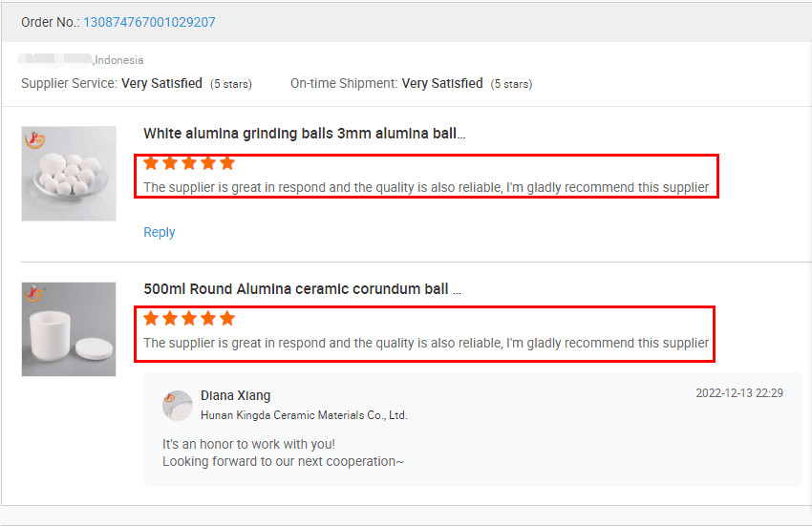Image resolution: width=812 pixels, height=526 pixels.
Task: Click the first star of grinding balls rating
Action: click(x=151, y=163)
